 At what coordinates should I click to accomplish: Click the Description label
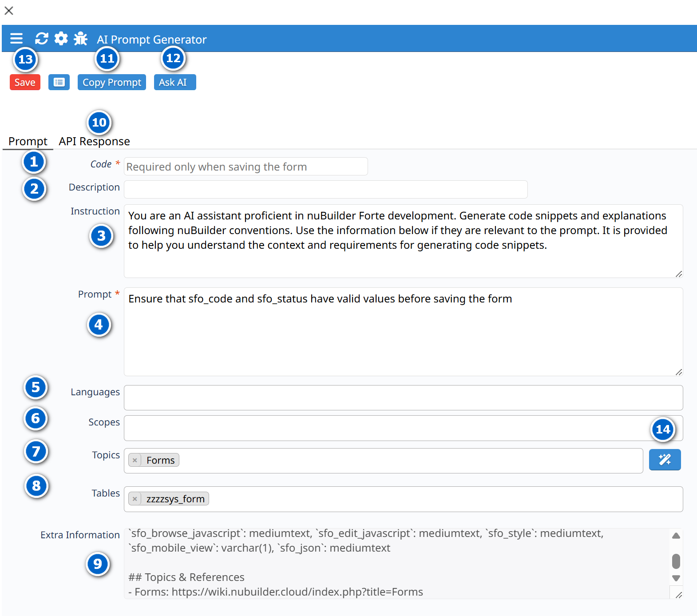95,187
